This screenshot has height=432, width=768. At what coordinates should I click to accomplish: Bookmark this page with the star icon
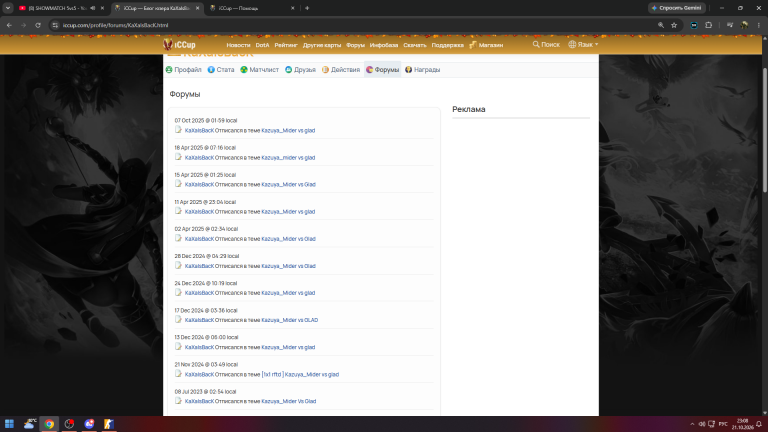[674, 25]
